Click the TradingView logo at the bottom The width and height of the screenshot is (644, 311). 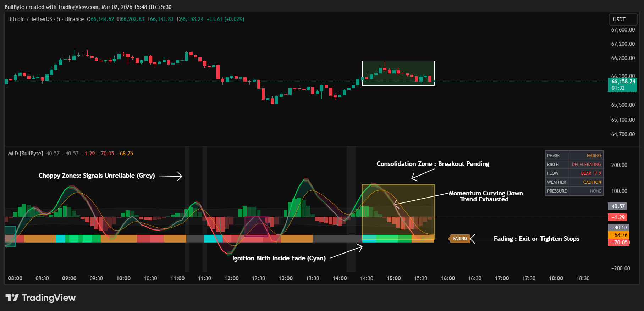pos(40,298)
